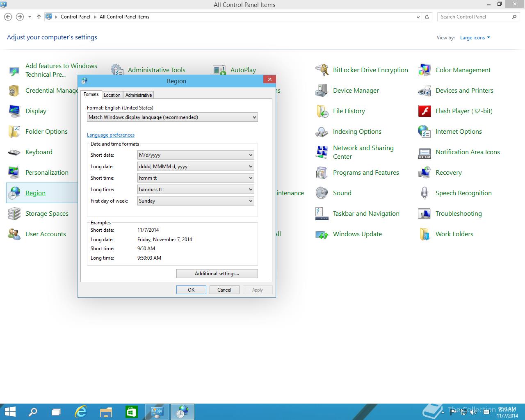Image resolution: width=525 pixels, height=420 pixels.
Task: Open the Windows Start button
Action: [x=10, y=412]
